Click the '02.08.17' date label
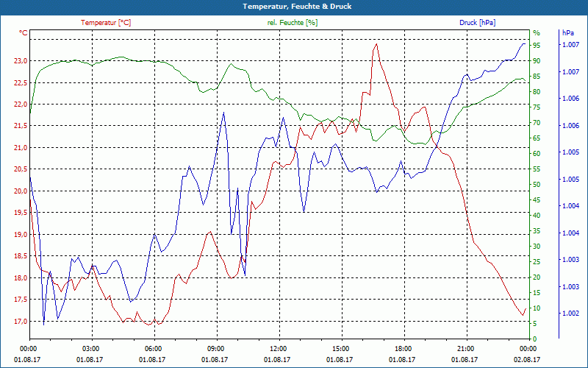The width and height of the screenshot is (588, 368). pyautogui.click(x=527, y=359)
